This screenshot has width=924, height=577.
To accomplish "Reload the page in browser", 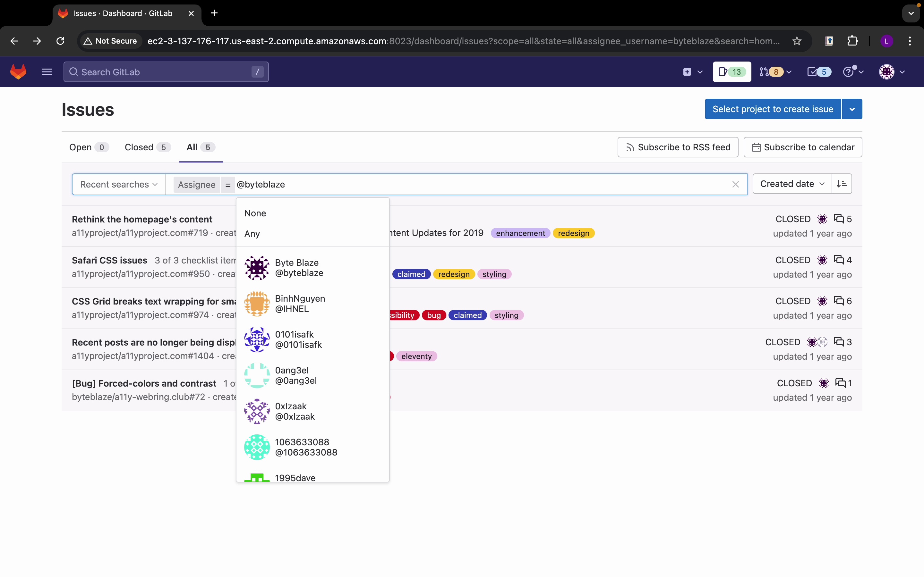I will click(60, 41).
